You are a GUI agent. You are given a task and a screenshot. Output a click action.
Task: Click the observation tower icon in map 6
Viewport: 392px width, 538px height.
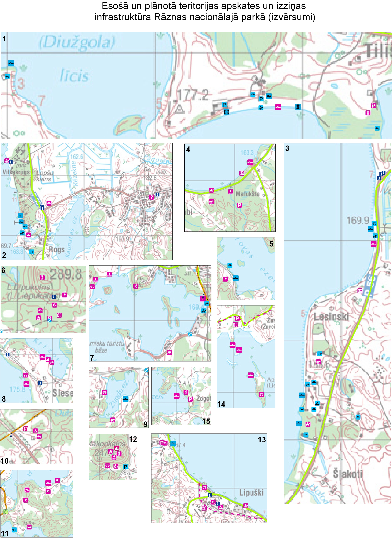[42, 277]
